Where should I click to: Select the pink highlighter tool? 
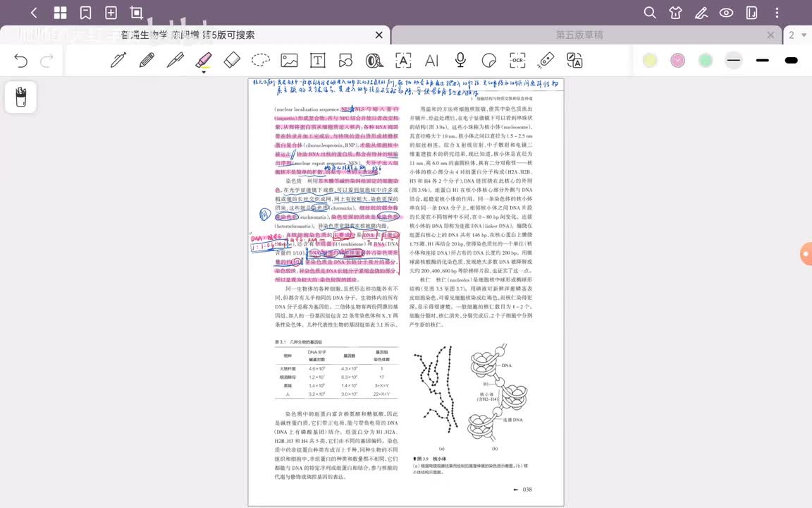[204, 59]
